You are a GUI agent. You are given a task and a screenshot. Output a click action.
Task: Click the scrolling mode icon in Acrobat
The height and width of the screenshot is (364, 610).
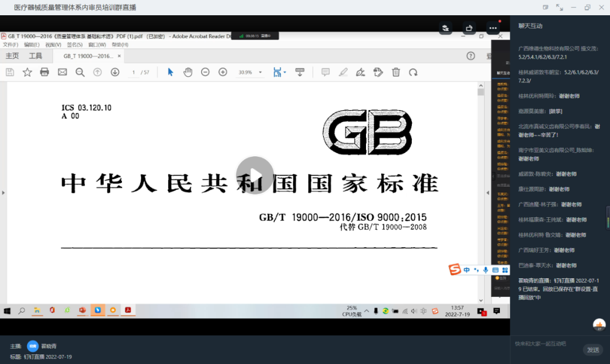click(x=299, y=72)
